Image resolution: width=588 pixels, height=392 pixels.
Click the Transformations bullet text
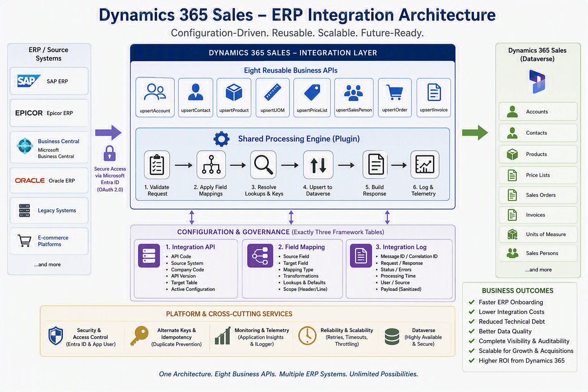click(x=301, y=276)
